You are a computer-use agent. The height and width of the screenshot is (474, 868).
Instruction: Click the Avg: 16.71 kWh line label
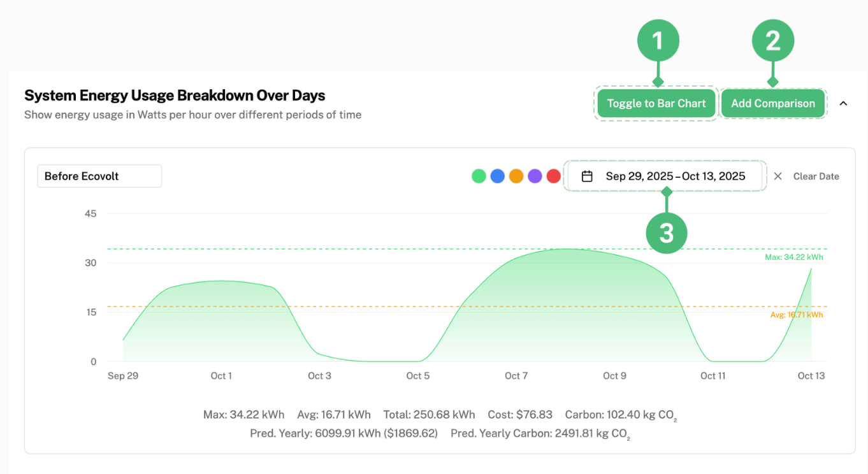click(x=797, y=315)
